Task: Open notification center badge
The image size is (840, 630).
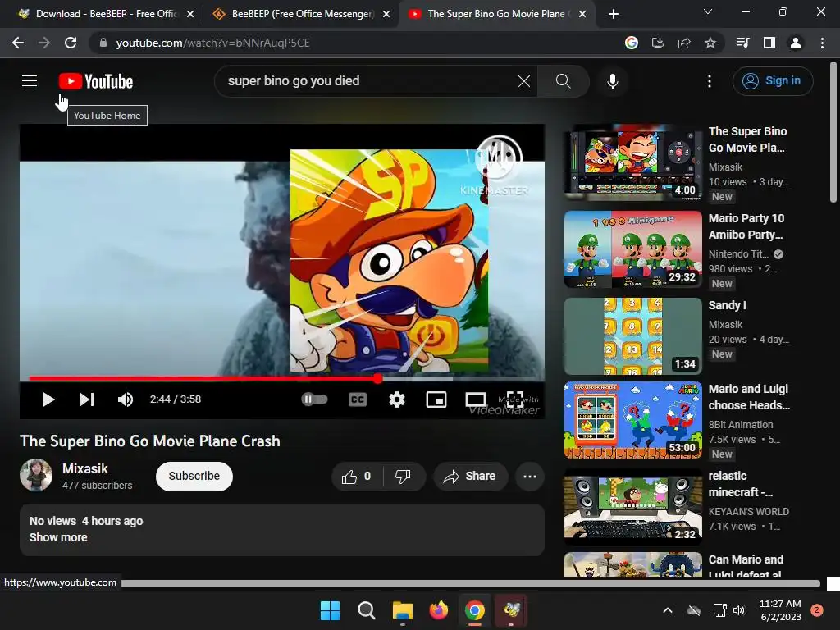Action: pos(817,610)
